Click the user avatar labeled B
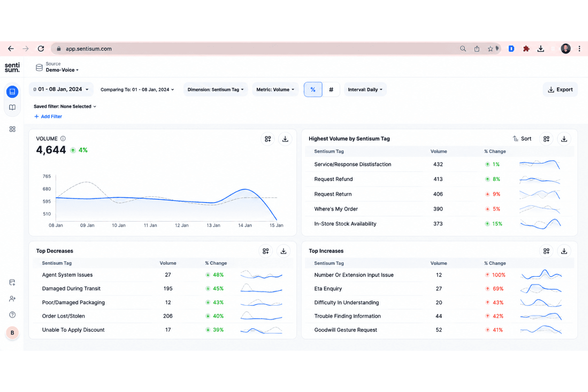The width and height of the screenshot is (588, 392). [12, 333]
